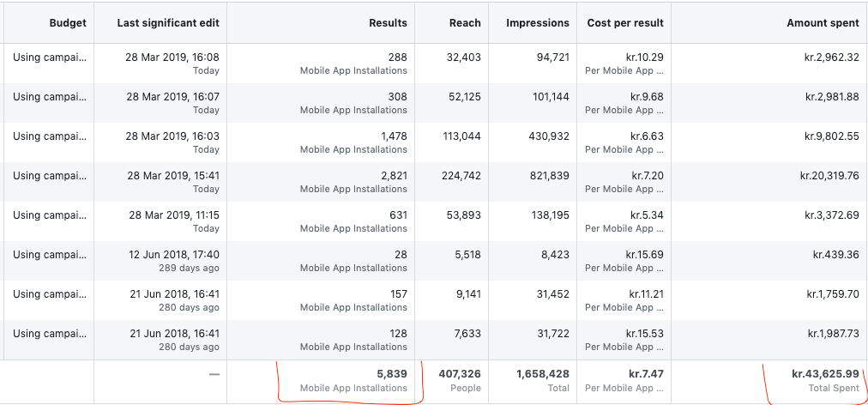Select the kr.20,319.76 amount spent cell
This screenshot has width=868, height=405.
(x=769, y=182)
